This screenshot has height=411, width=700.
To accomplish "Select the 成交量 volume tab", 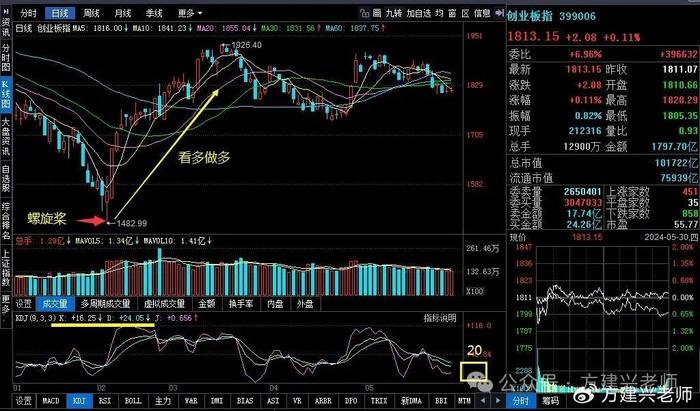I will click(54, 304).
